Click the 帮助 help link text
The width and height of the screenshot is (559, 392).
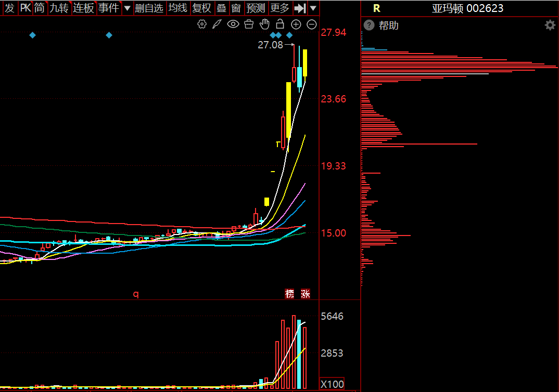[389, 25]
